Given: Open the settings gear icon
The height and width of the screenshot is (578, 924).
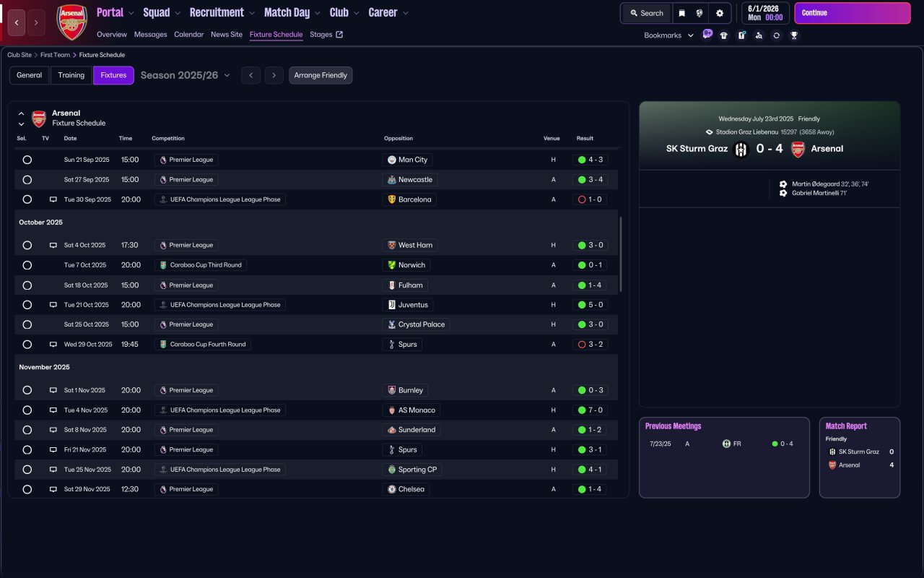Looking at the screenshot, I should (720, 13).
